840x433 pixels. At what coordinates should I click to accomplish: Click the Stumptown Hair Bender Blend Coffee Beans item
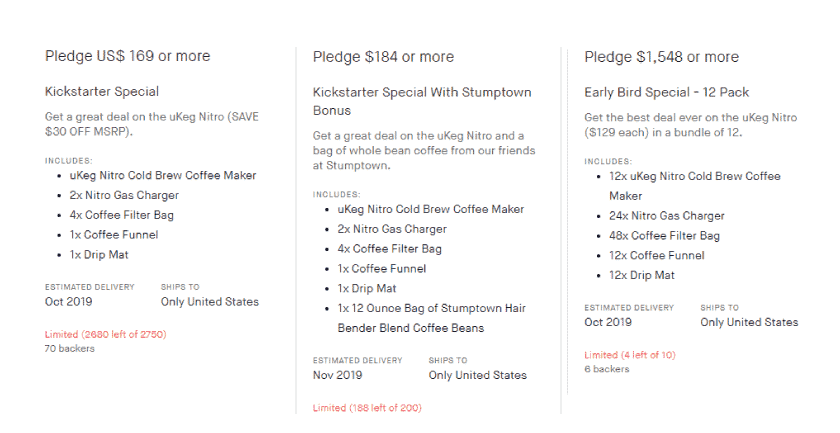(431, 318)
